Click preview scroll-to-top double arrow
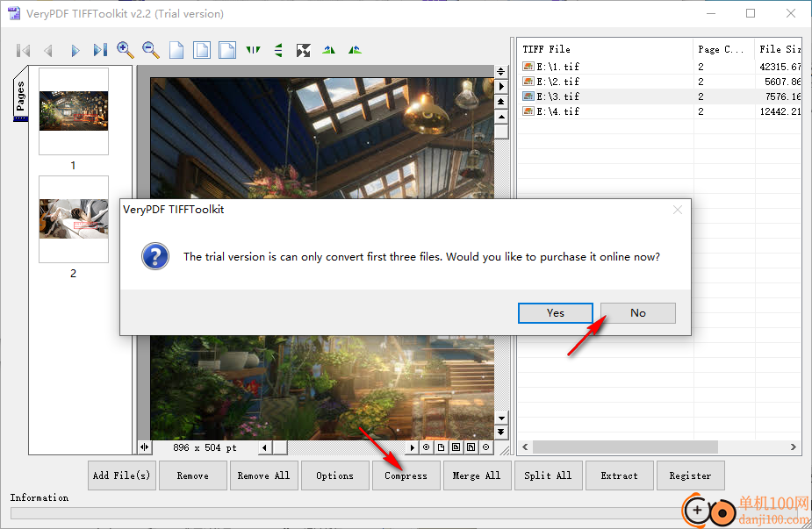This screenshot has width=812, height=529. coord(500,102)
